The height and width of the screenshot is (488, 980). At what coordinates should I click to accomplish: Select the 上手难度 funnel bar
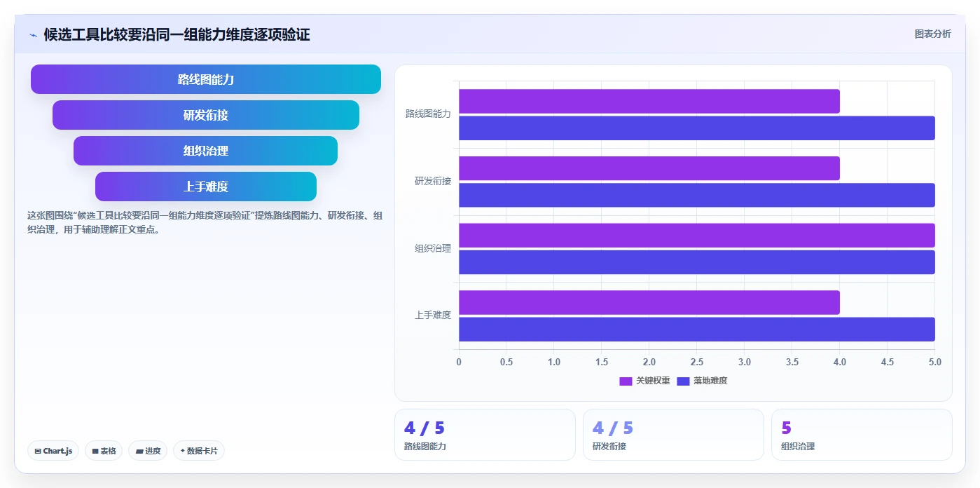coord(206,187)
